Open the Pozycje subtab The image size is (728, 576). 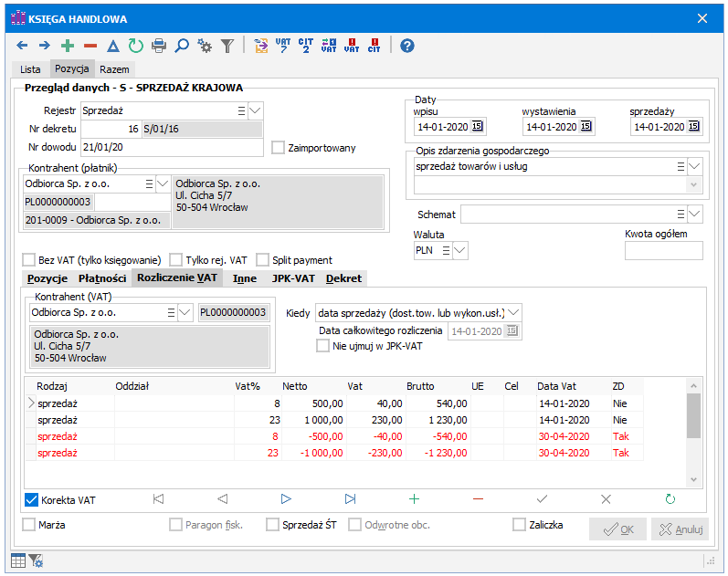[47, 278]
